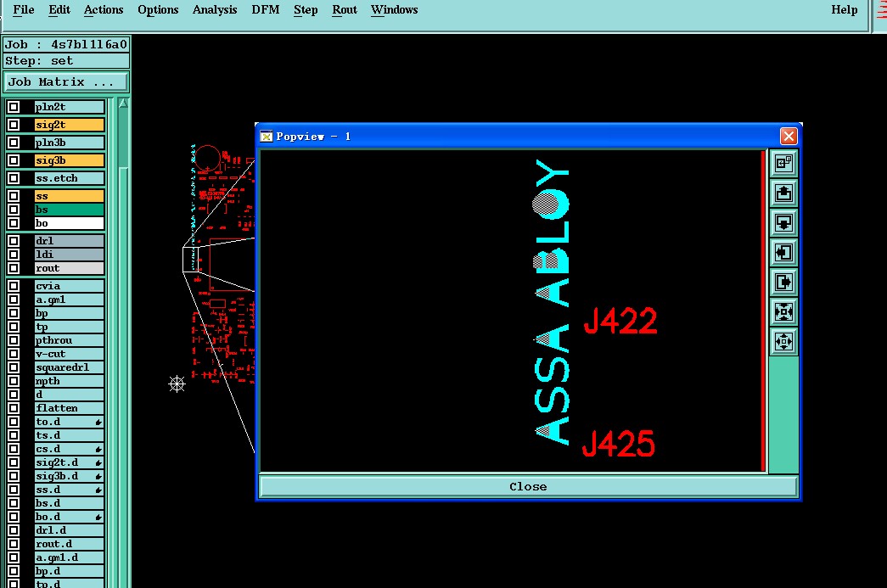Click the Popview window title bar icon
Screen dimensions: 887x588
point(266,137)
